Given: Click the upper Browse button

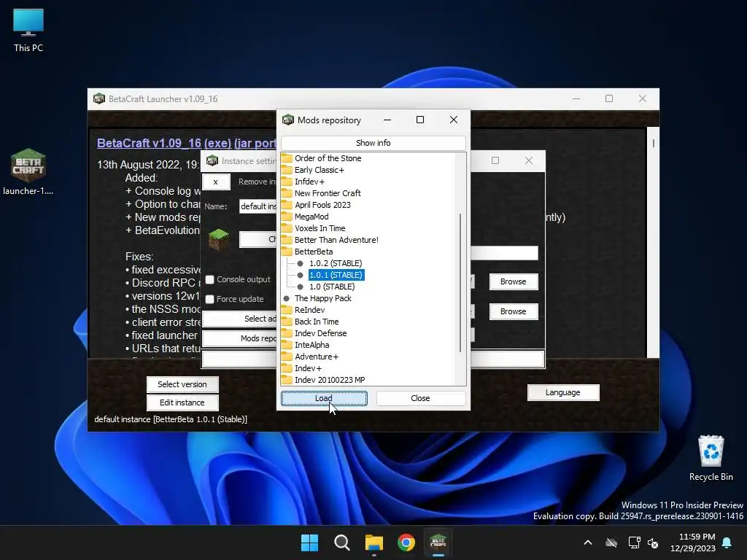Looking at the screenshot, I should (513, 281).
